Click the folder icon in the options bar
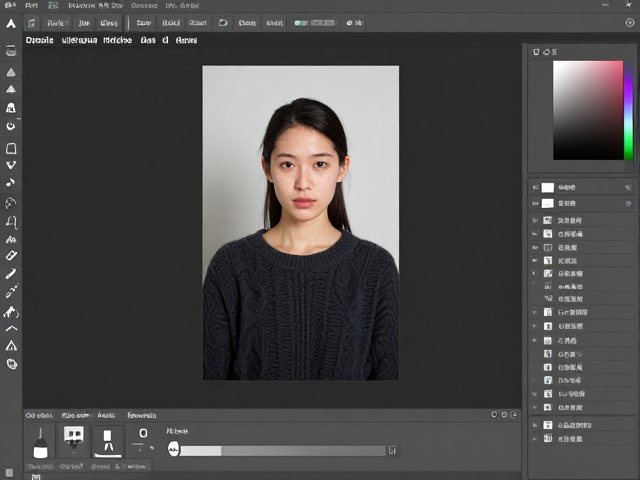The width and height of the screenshot is (640, 480). (223, 22)
